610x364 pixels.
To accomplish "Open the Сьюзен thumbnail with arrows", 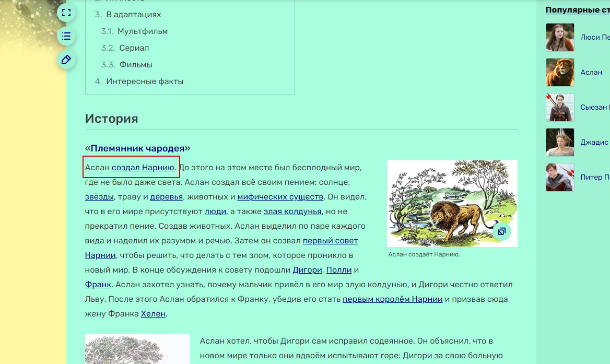I will [x=560, y=107].
